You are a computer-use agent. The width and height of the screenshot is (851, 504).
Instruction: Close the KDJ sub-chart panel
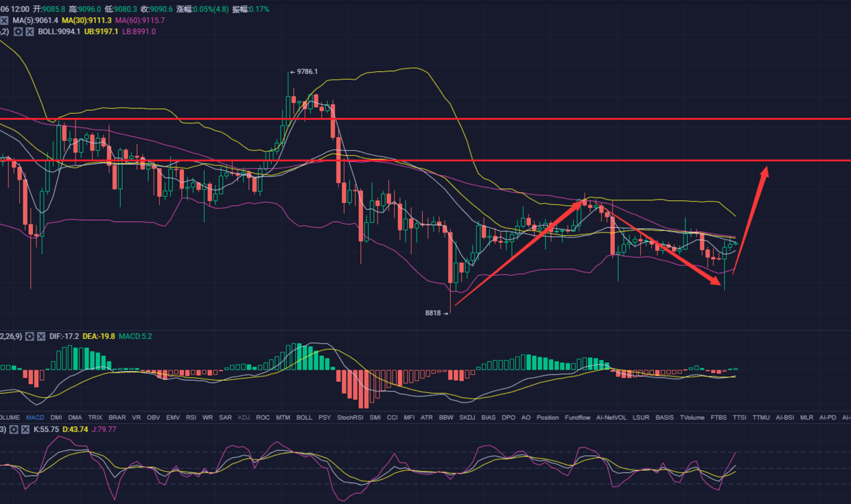tap(25, 429)
